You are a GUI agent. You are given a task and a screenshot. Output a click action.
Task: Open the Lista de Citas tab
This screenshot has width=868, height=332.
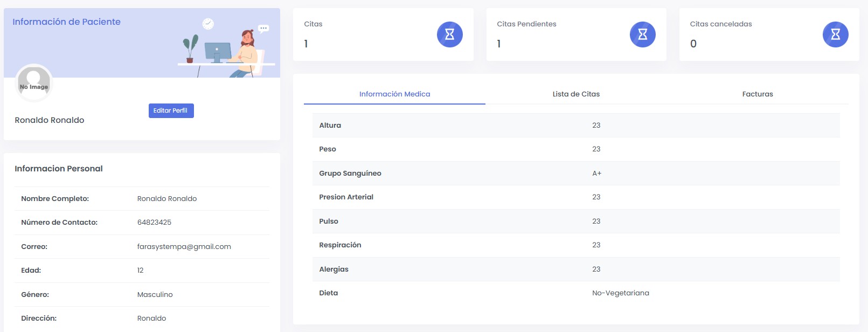pos(576,94)
